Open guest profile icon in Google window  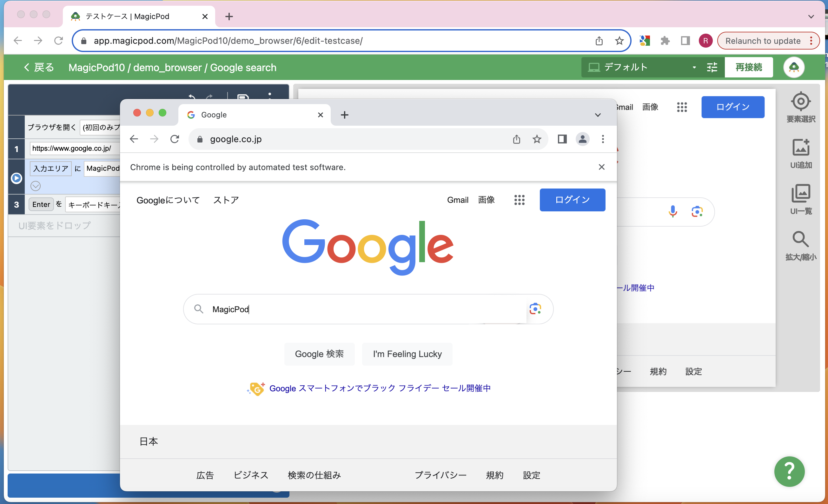582,139
